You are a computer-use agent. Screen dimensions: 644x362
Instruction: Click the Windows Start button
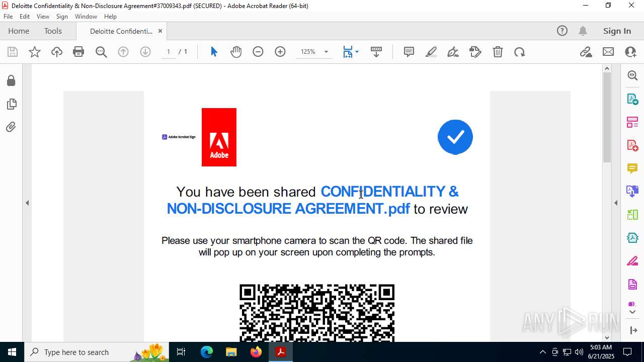[12, 352]
